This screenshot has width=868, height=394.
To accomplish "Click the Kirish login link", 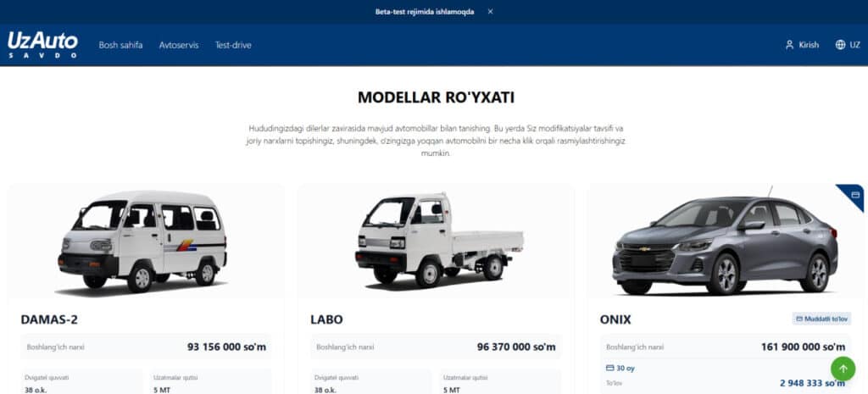I will click(809, 45).
